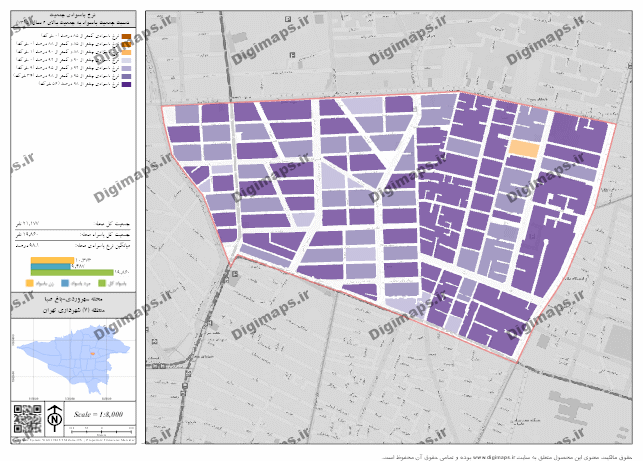The height and width of the screenshot is (461, 643).
Task: Click the palest lavender legend swatch
Action: pyautogui.click(x=126, y=60)
